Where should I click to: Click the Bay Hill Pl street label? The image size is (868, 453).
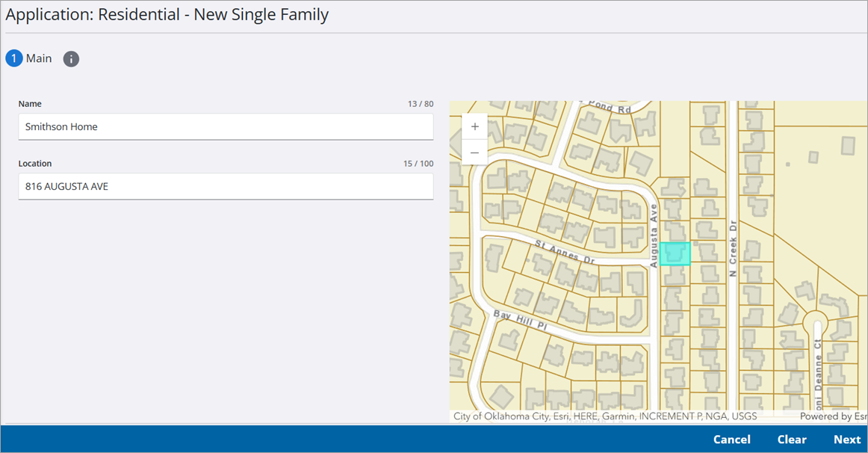pyautogui.click(x=521, y=321)
